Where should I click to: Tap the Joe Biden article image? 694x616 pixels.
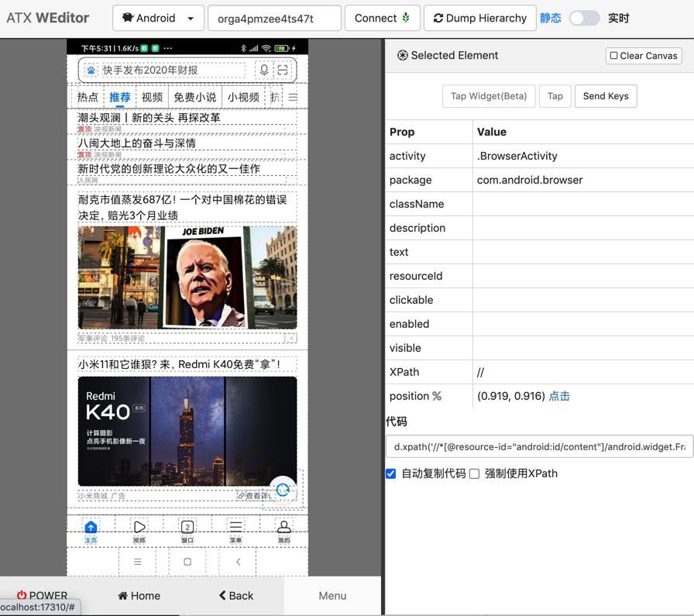187,277
